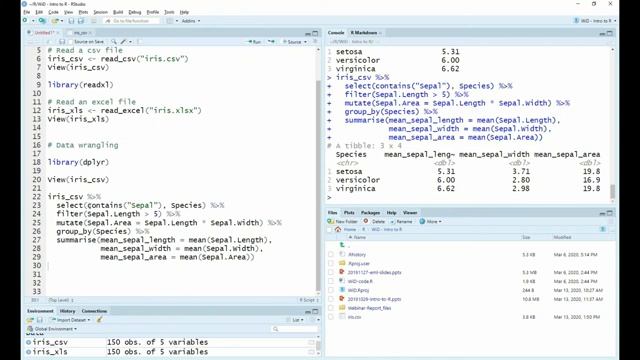Open the WiD-code.R file link

point(360,281)
